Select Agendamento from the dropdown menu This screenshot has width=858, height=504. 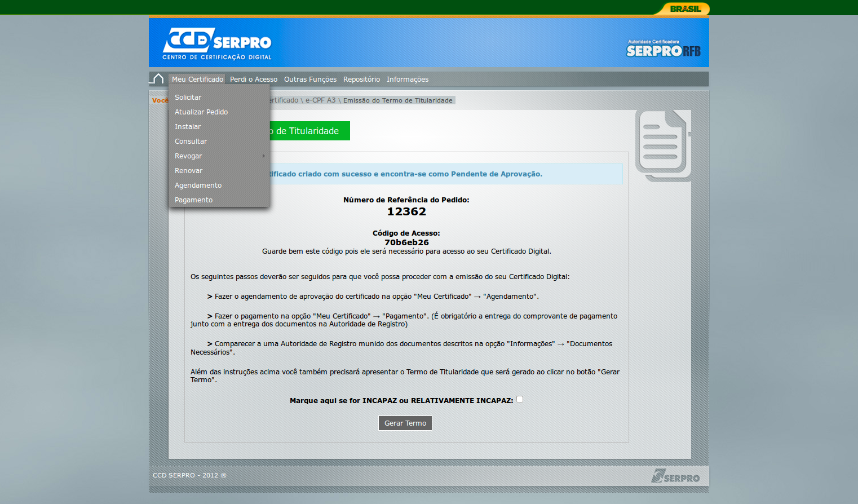coord(198,185)
